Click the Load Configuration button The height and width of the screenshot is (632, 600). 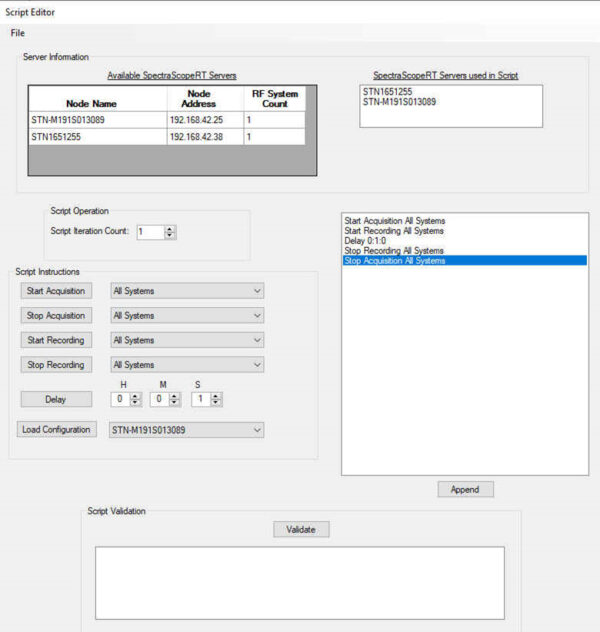57,430
